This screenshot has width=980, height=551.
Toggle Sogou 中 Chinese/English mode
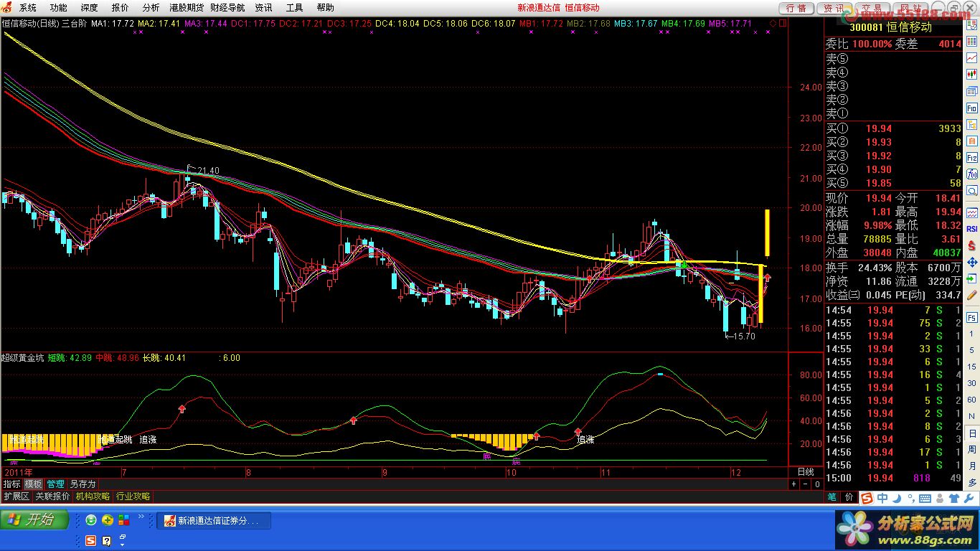(882, 498)
